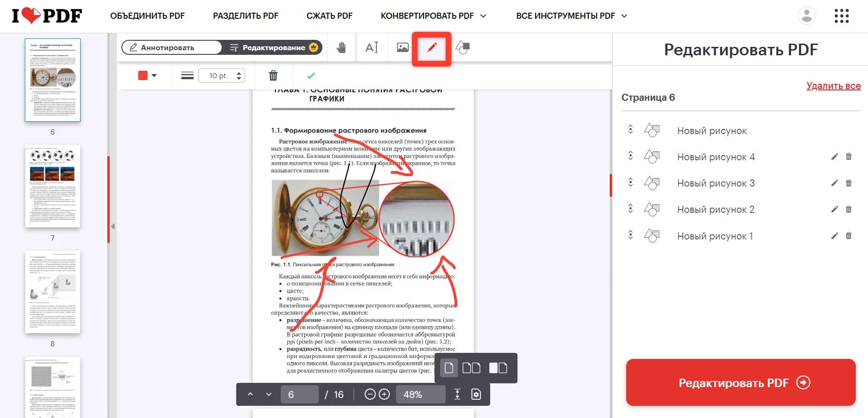Delete Новый рисунок 4 layer
This screenshot has height=418, width=868.
848,157
